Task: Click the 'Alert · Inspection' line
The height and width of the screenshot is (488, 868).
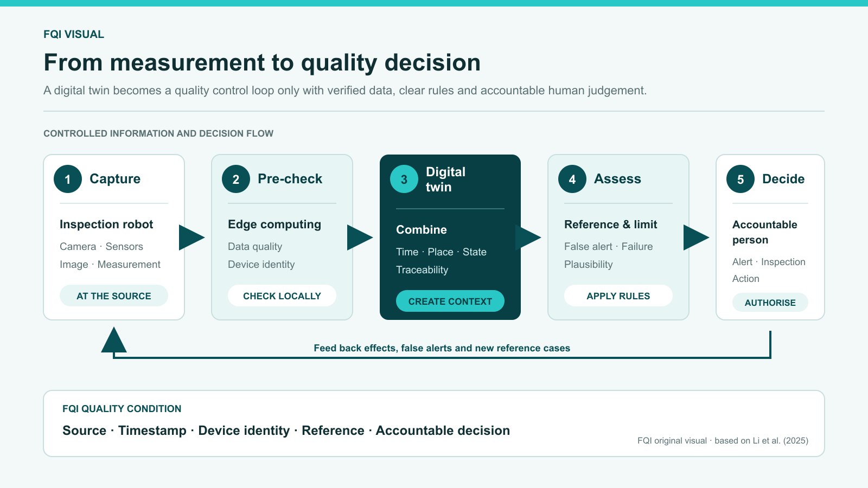Action: pyautogui.click(x=769, y=262)
